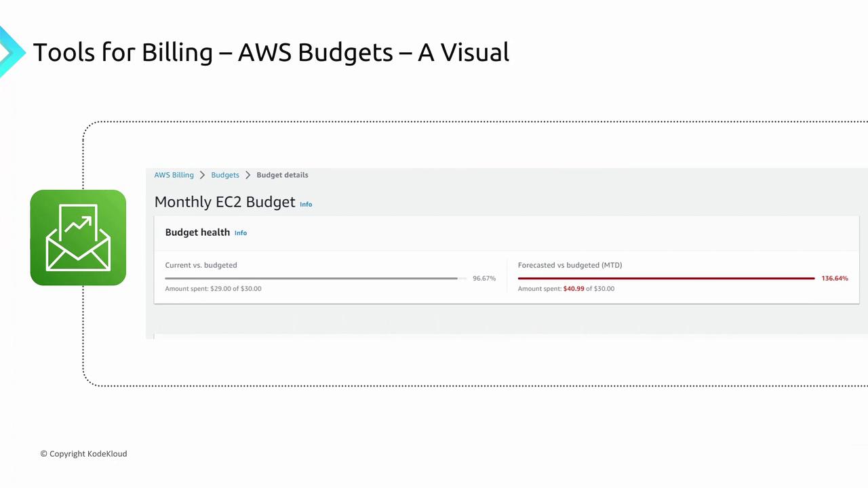868x488 pixels.
Task: Click the Monthly EC2 Budget heading
Action: [224, 202]
